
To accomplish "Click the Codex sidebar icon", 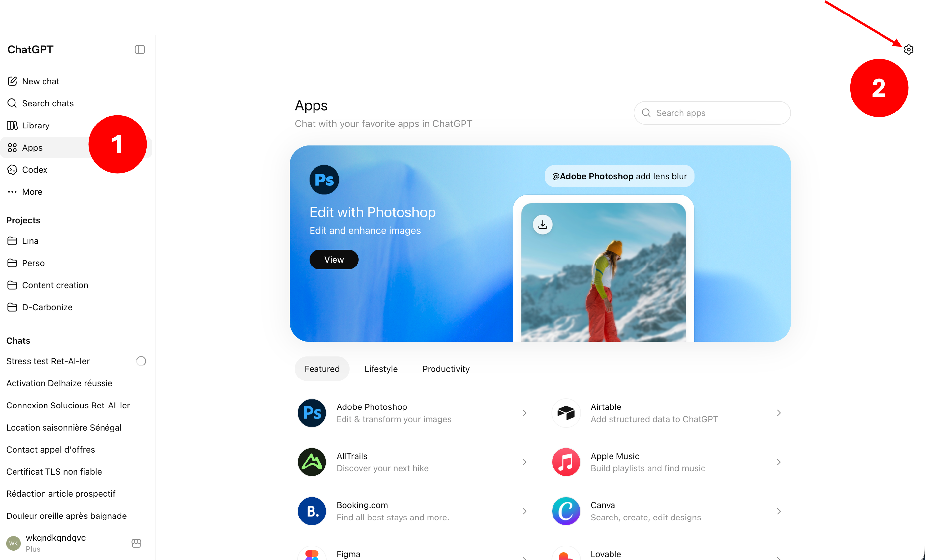I will 12,170.
